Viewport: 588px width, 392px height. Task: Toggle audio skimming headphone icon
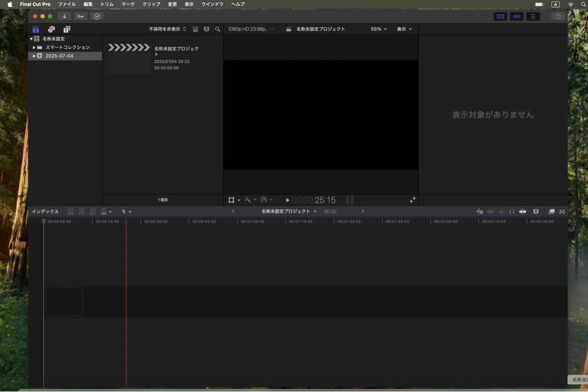(x=512, y=211)
